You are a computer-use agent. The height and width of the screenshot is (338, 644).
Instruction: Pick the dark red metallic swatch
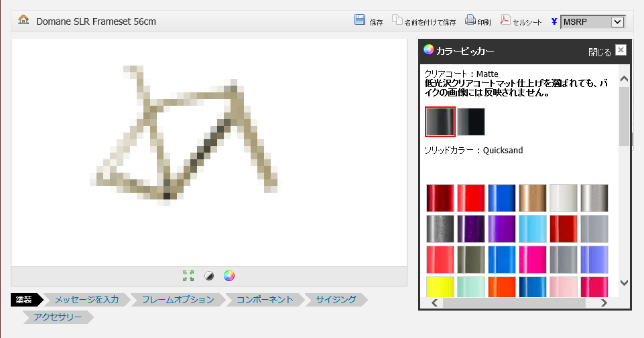[x=440, y=198]
